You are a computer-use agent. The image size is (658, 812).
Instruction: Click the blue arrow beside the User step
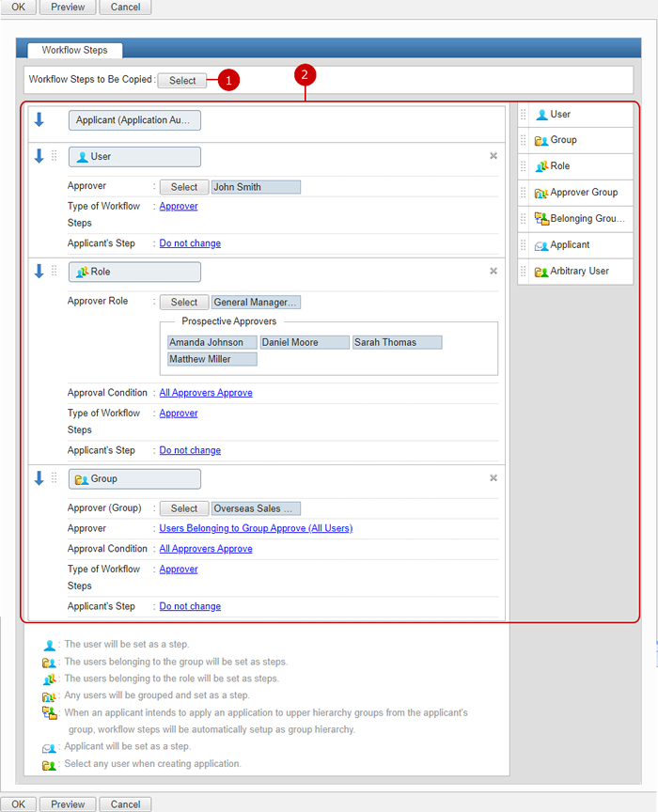pos(39,156)
